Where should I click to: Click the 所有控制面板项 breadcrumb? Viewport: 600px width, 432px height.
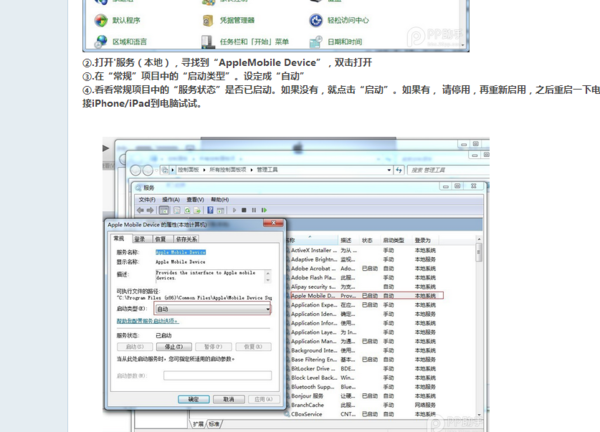pos(228,170)
